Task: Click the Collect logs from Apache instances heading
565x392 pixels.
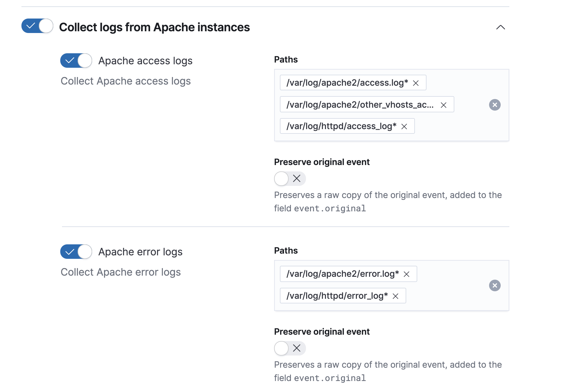Action: click(154, 27)
